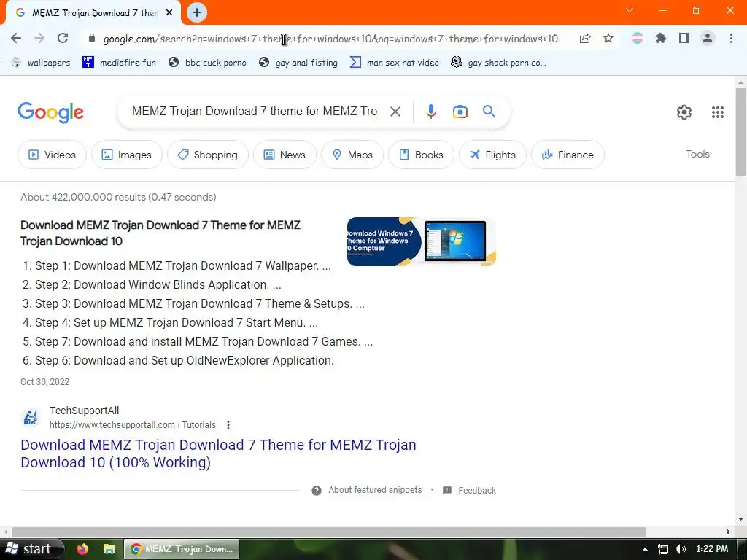The image size is (747, 560).
Task: Open Finance filter chip
Action: click(568, 155)
